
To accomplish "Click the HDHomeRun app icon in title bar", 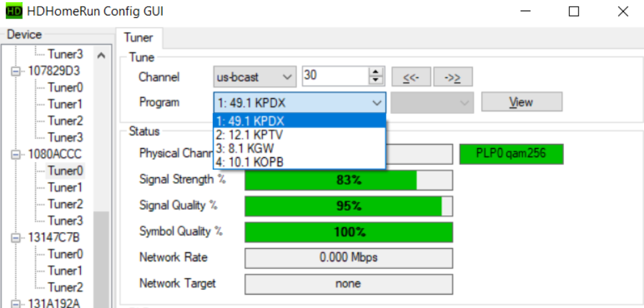I will point(13,11).
